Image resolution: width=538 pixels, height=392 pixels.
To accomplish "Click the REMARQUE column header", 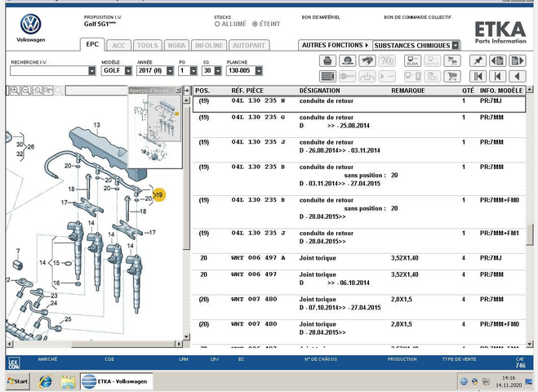I will [408, 91].
